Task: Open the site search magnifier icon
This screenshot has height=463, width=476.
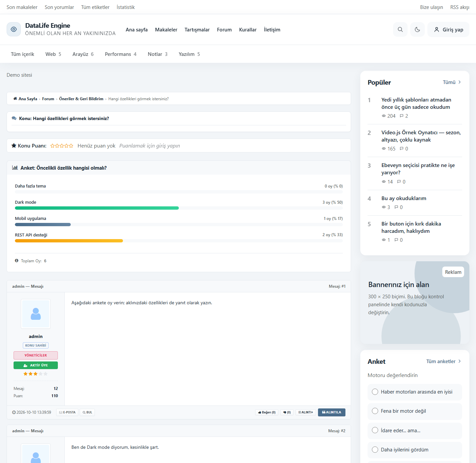Action: pos(400,29)
